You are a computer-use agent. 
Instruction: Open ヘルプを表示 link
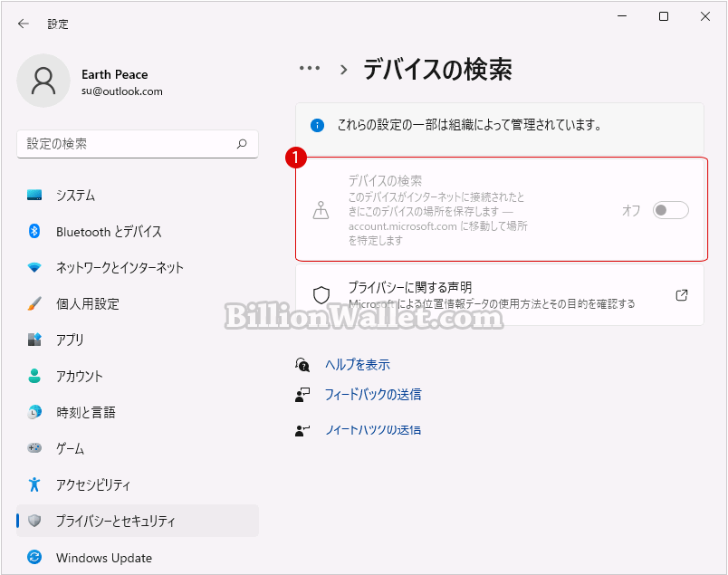(x=358, y=365)
